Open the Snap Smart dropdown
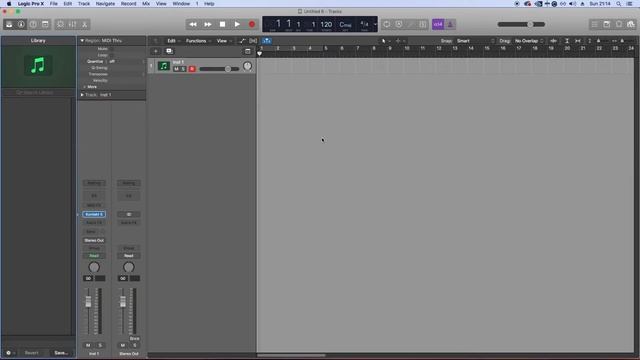This screenshot has width=640, height=360. (x=476, y=41)
